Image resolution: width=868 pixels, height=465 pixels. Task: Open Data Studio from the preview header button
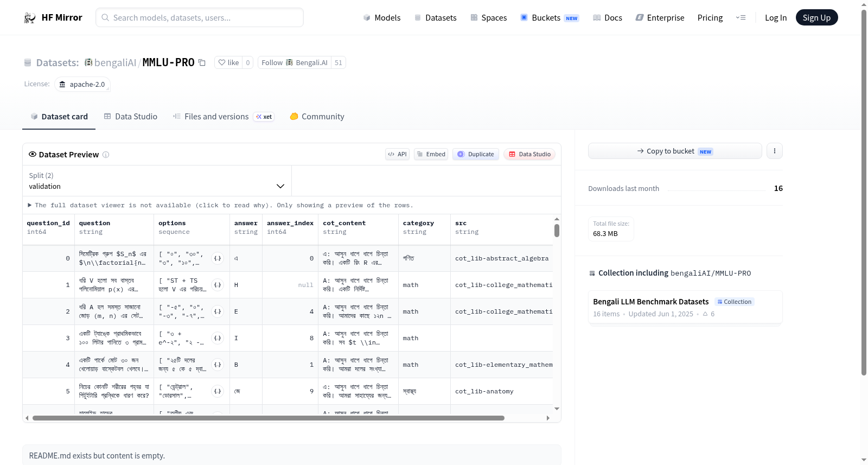point(529,154)
